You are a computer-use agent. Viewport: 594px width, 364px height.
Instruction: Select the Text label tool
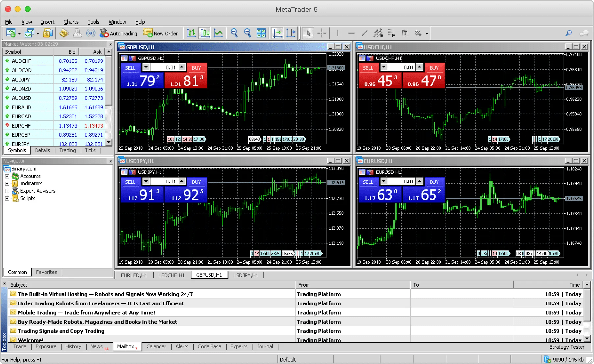click(x=405, y=33)
